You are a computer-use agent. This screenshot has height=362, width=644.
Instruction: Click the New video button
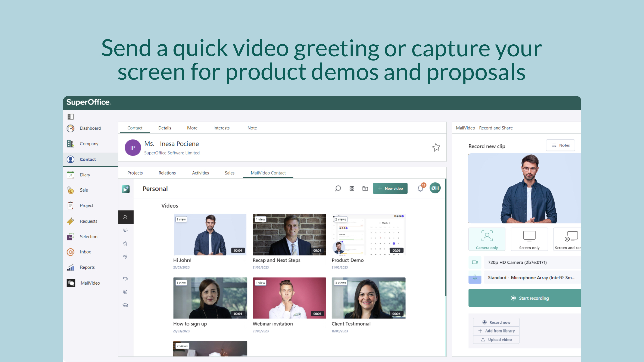[x=390, y=188]
